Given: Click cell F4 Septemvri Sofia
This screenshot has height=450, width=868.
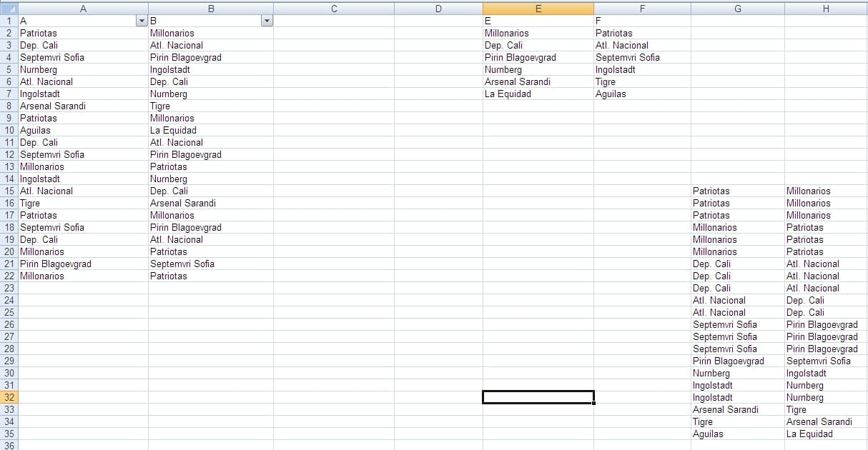Looking at the screenshot, I should point(642,57).
